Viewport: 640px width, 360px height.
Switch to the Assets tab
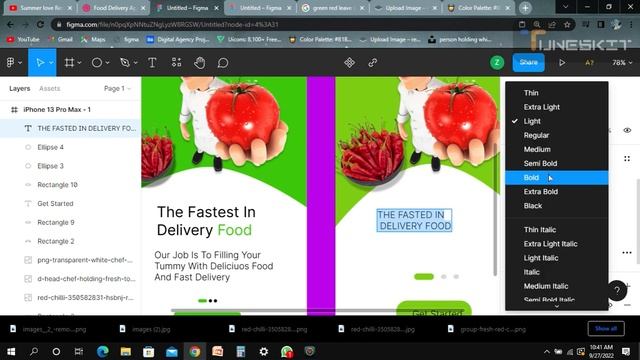pyautogui.click(x=50, y=88)
